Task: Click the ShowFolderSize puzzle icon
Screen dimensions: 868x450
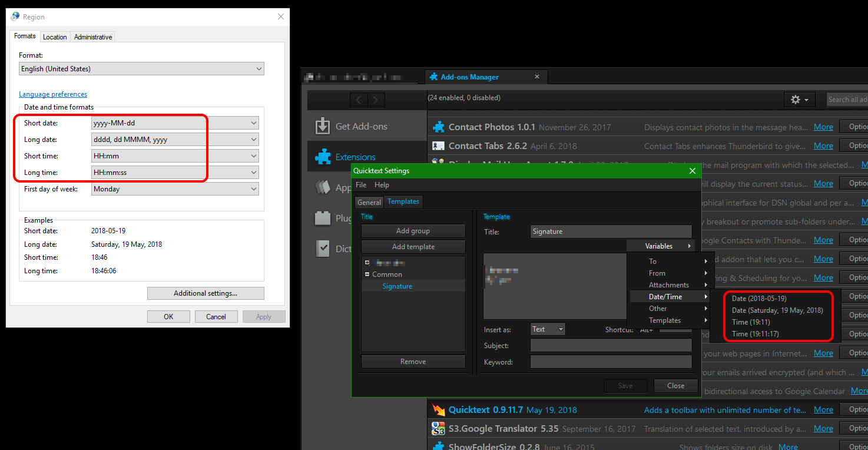Action: 438,446
